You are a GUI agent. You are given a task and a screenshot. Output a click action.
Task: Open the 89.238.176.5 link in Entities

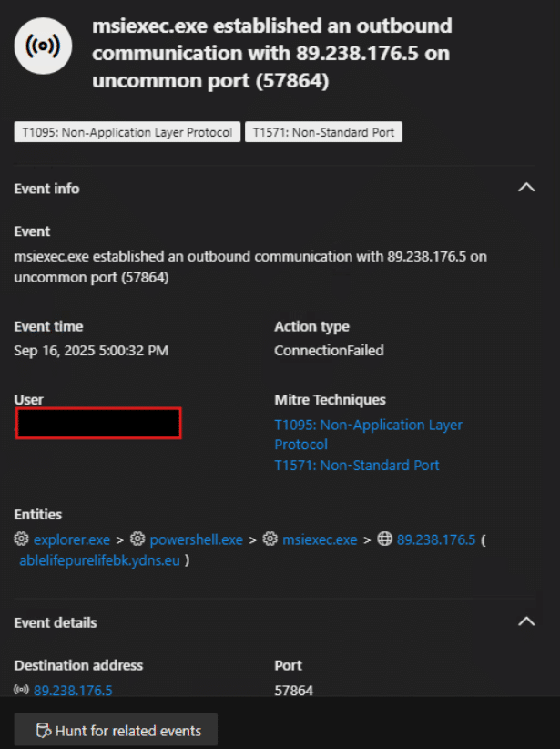(436, 539)
